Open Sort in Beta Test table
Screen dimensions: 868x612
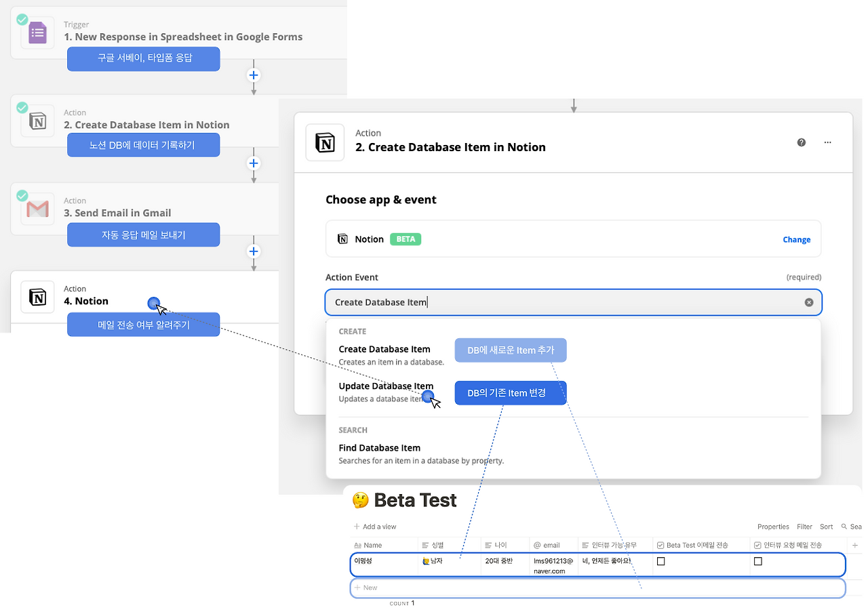tap(826, 527)
